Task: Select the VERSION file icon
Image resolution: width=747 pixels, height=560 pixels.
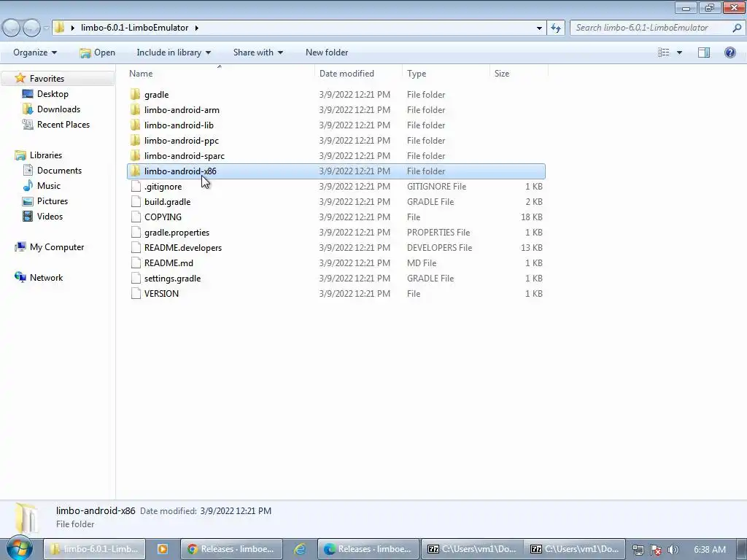Action: tap(136, 293)
